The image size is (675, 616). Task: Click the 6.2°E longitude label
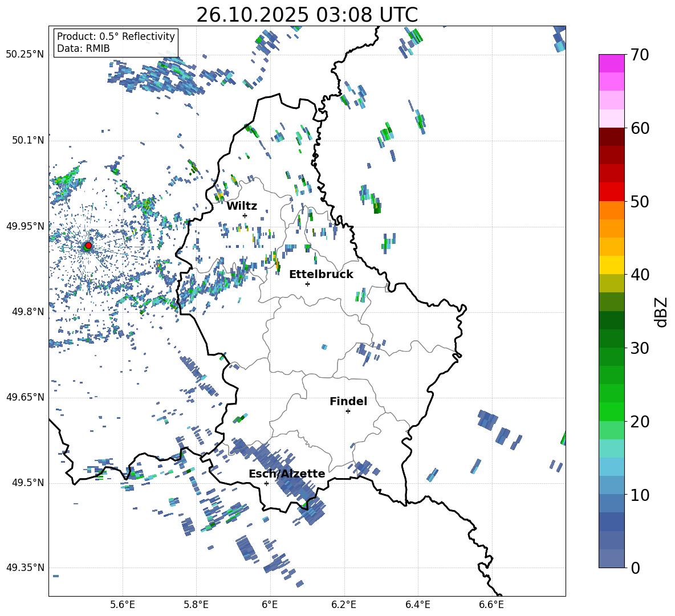tap(344, 605)
